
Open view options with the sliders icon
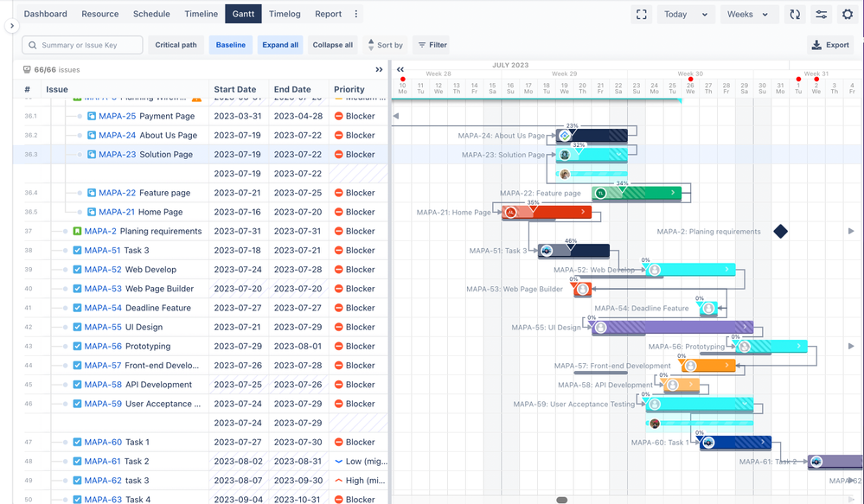coord(821,15)
